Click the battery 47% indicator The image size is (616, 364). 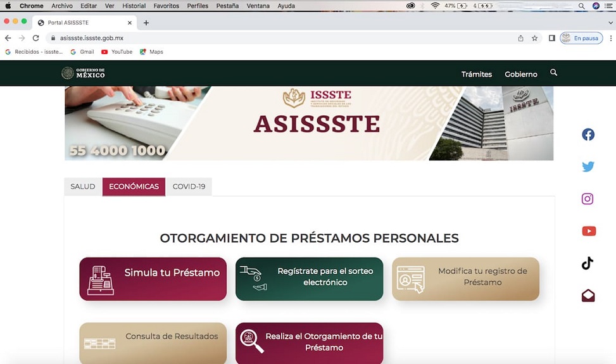pyautogui.click(x=456, y=6)
